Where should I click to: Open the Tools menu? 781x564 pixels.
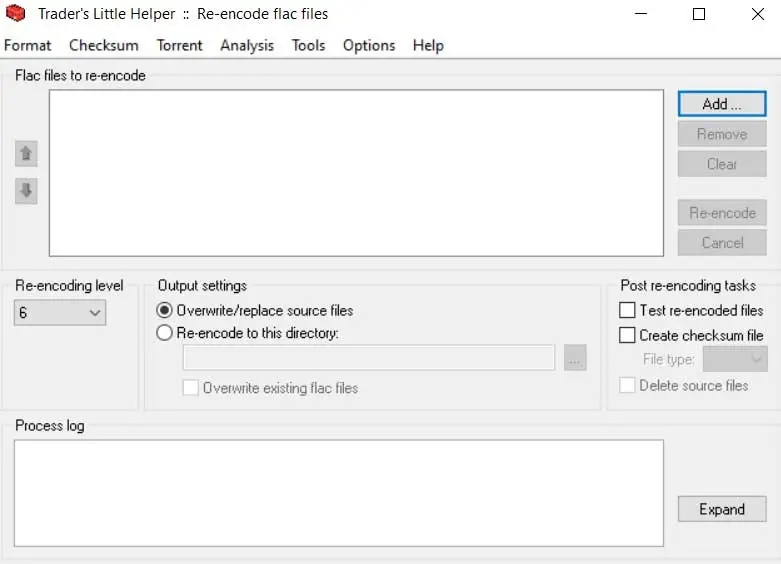pos(308,45)
